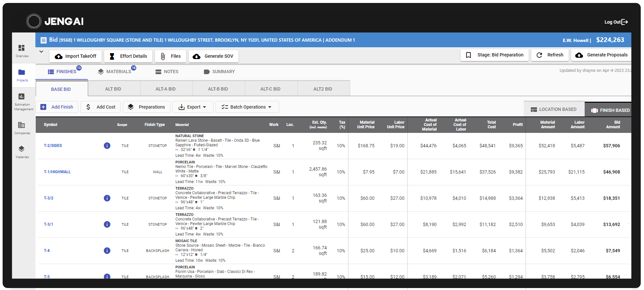
Task: Click the Add Finish button
Action: click(57, 107)
